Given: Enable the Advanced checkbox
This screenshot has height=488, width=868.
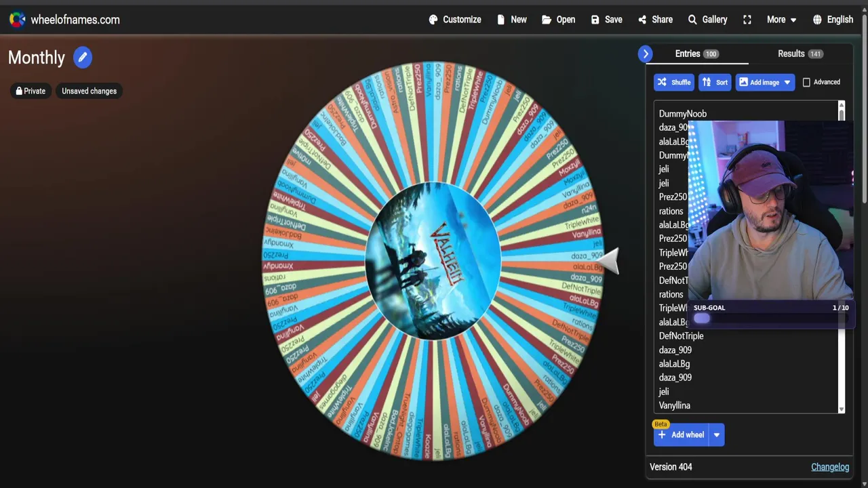Looking at the screenshot, I should tap(806, 82).
